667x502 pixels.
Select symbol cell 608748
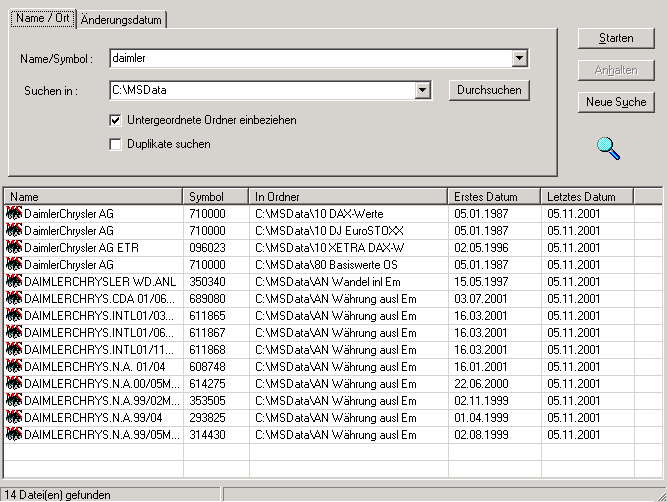click(207, 367)
